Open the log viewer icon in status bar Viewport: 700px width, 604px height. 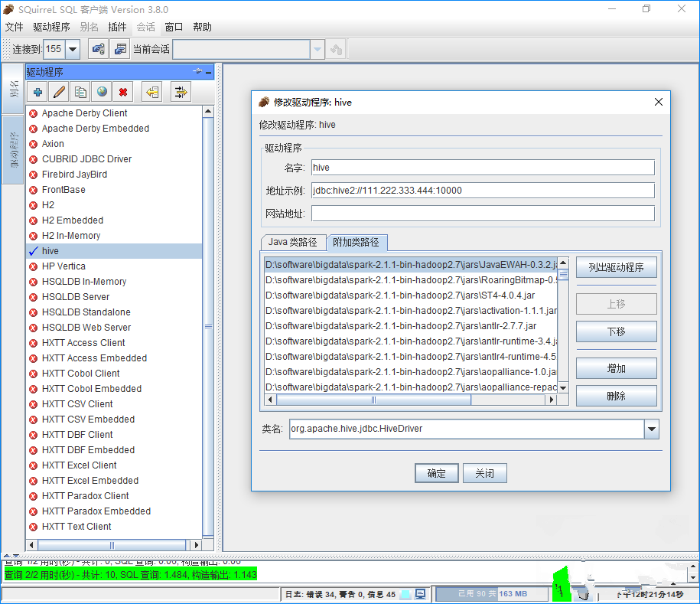pyautogui.click(x=421, y=594)
